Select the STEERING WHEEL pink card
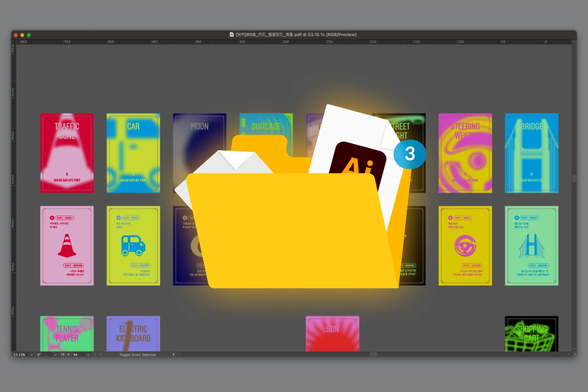Viewport: 588px width, 392px height. pos(465,153)
